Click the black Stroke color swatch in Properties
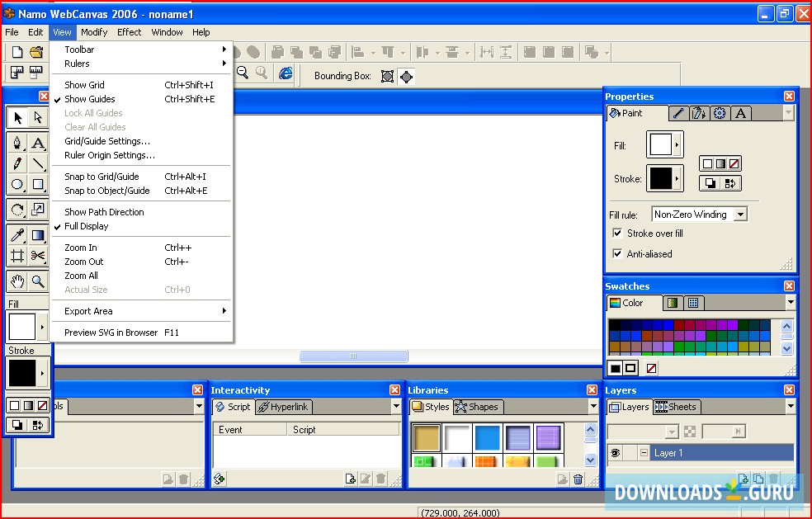Screen dimensions: 812x519 660,177
